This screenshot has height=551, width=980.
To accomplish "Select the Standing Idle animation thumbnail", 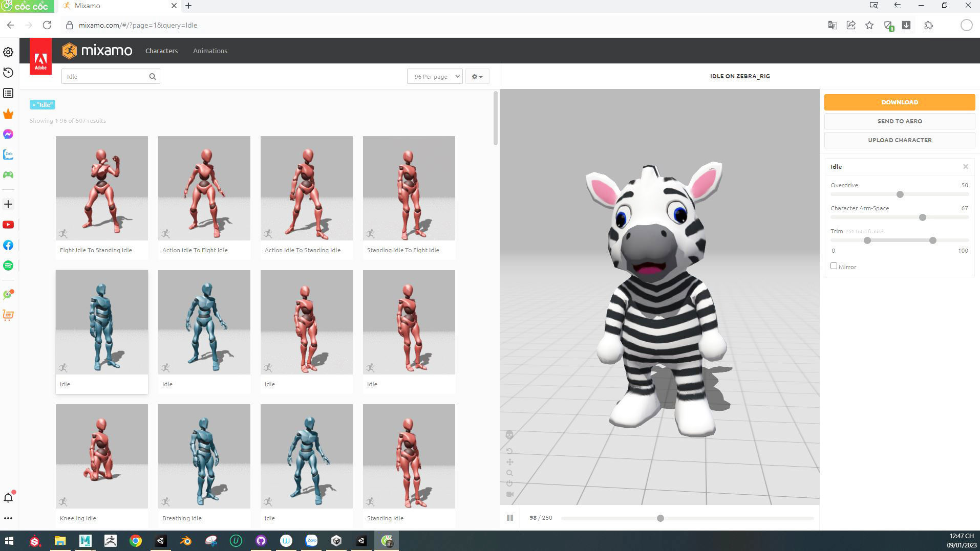I will click(409, 456).
